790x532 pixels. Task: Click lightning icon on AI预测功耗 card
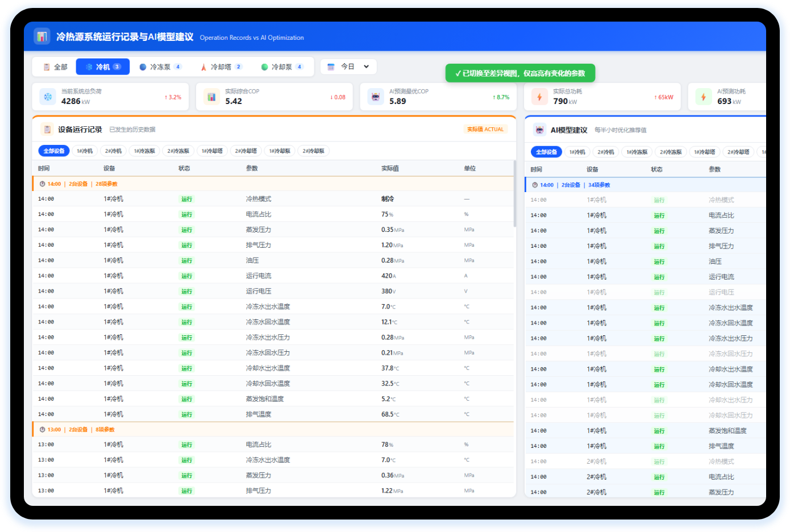tap(703, 97)
